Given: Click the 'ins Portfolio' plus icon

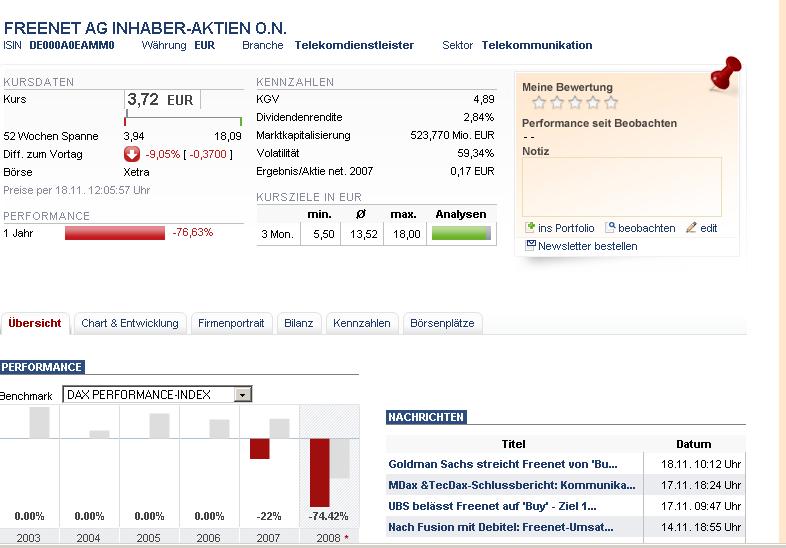Looking at the screenshot, I should (530, 228).
